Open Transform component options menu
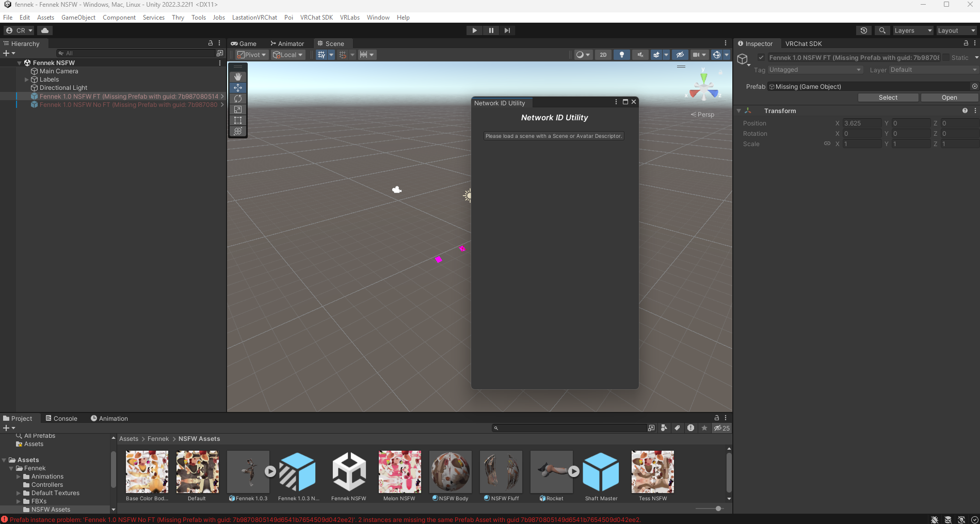This screenshot has height=524, width=980. (x=975, y=110)
